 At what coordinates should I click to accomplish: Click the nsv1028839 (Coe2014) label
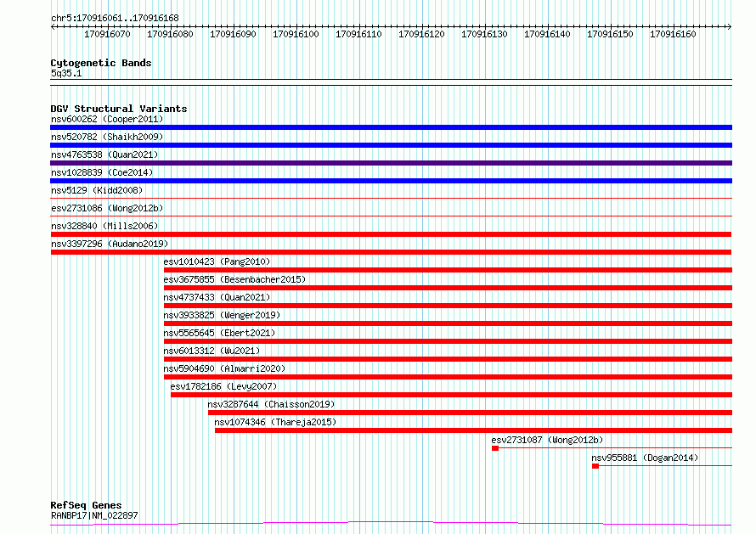[x=102, y=172]
